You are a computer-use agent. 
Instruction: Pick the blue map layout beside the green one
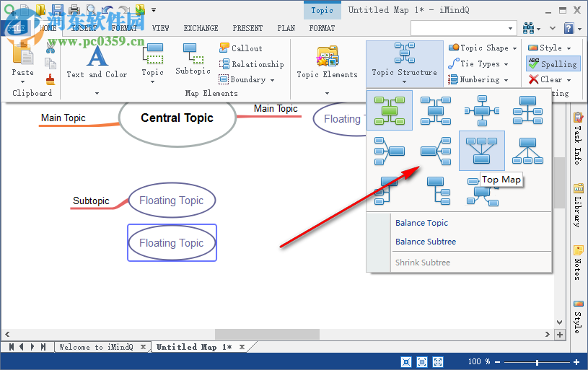coord(436,110)
